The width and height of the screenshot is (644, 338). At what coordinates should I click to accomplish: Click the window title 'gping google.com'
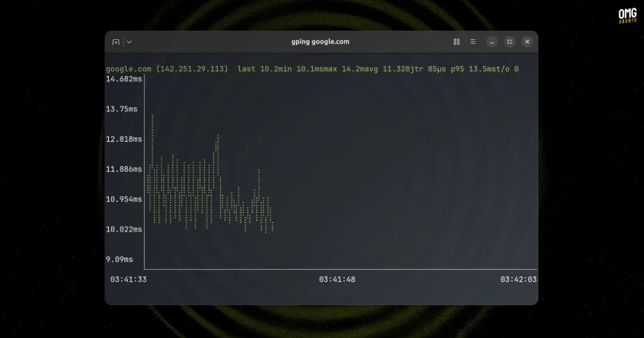click(320, 42)
